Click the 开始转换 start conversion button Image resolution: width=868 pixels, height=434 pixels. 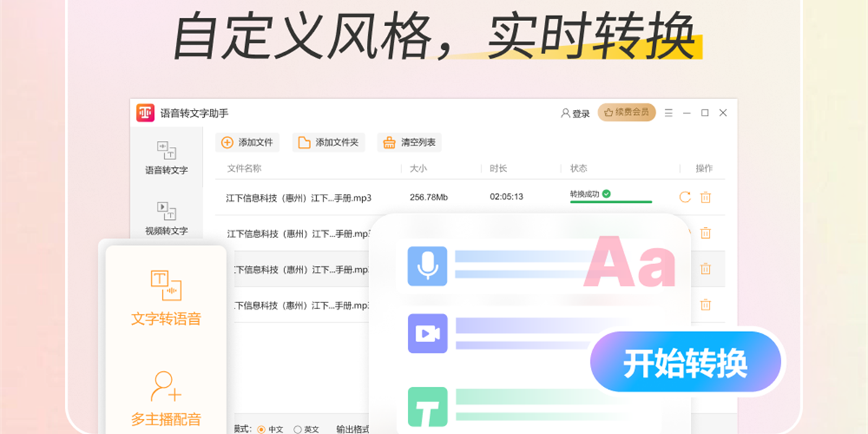click(x=686, y=362)
